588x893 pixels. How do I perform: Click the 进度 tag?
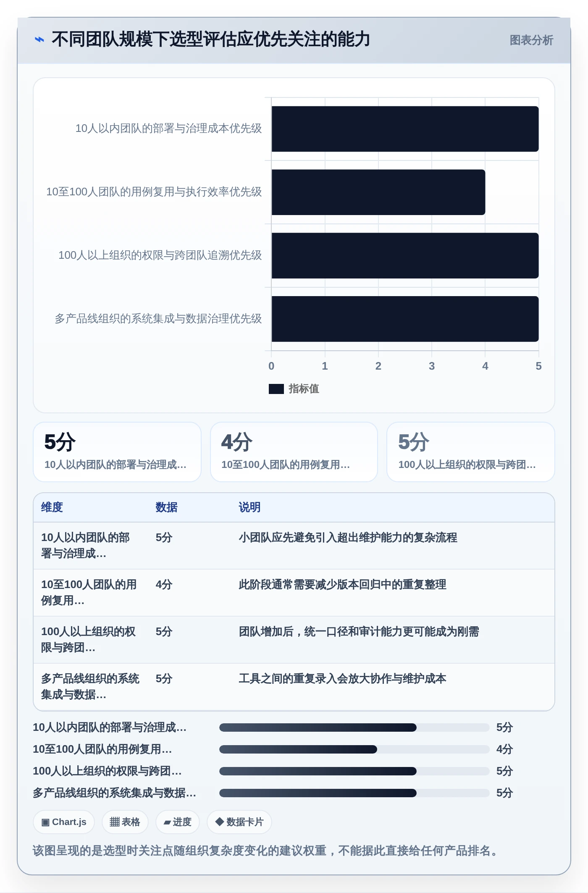click(177, 822)
